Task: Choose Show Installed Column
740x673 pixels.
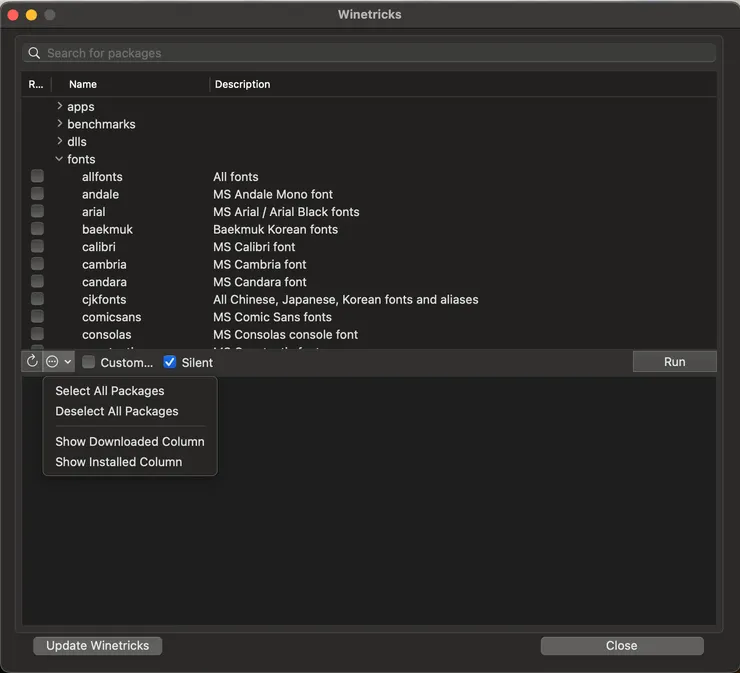Action: [118, 462]
